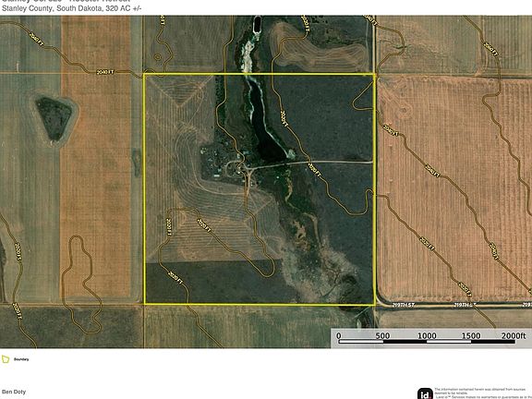The width and height of the screenshot is (532, 399).
Task: Click the yellow Boundary legend icon
Action: tap(6, 359)
